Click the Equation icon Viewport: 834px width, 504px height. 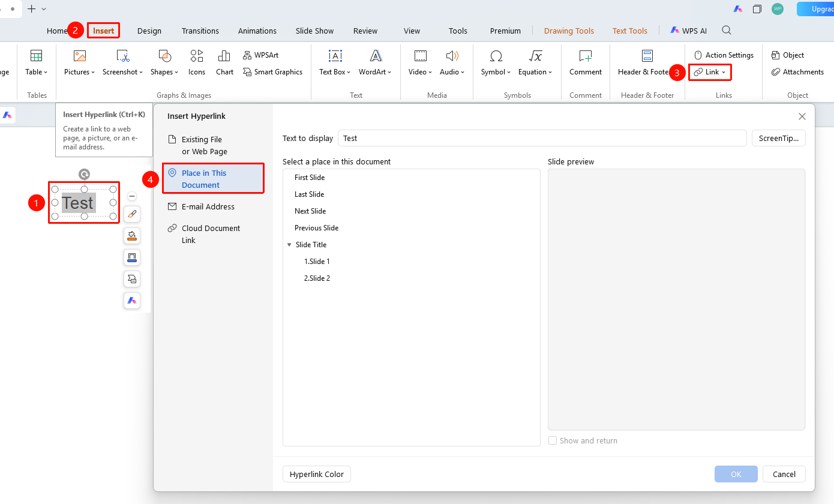pyautogui.click(x=536, y=56)
